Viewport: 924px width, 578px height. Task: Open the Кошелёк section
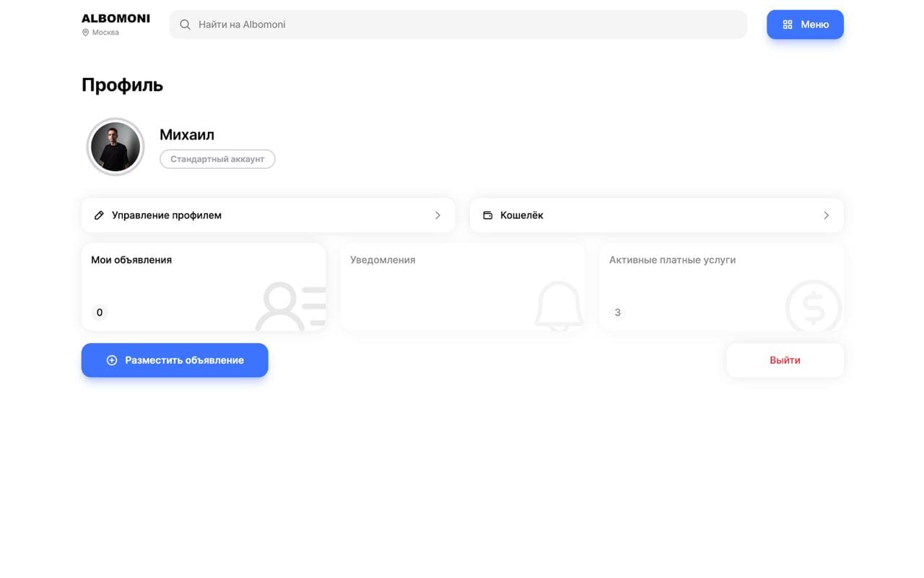656,215
